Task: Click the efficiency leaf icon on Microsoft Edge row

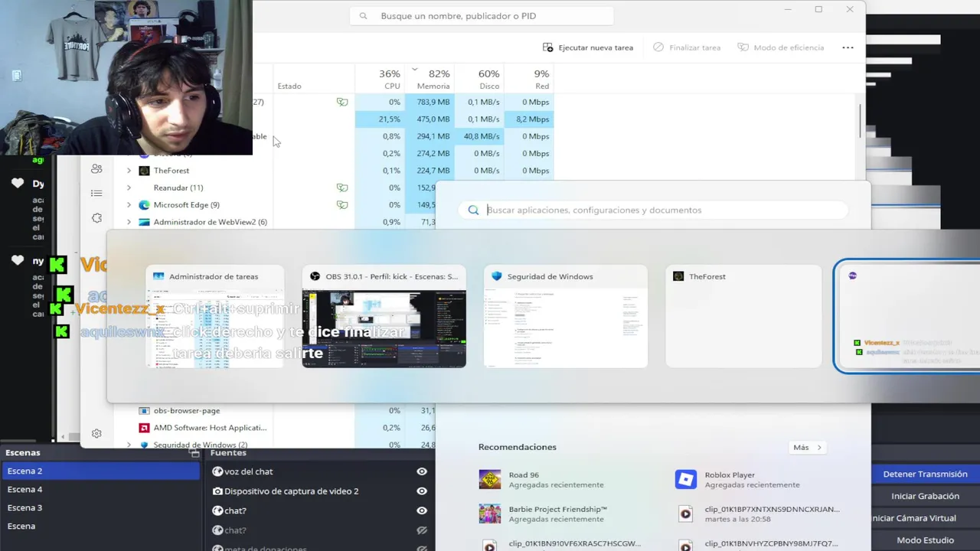Action: point(342,205)
